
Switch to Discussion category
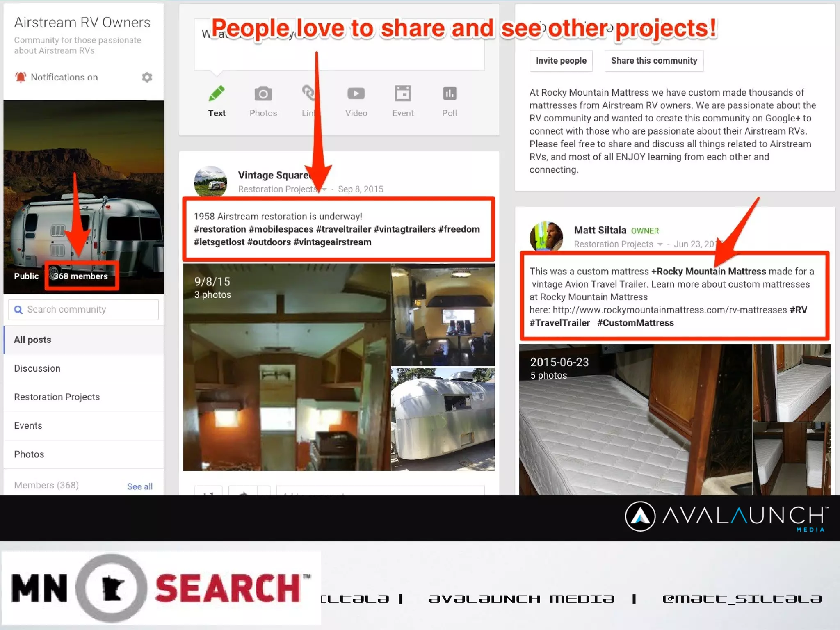click(x=84, y=368)
